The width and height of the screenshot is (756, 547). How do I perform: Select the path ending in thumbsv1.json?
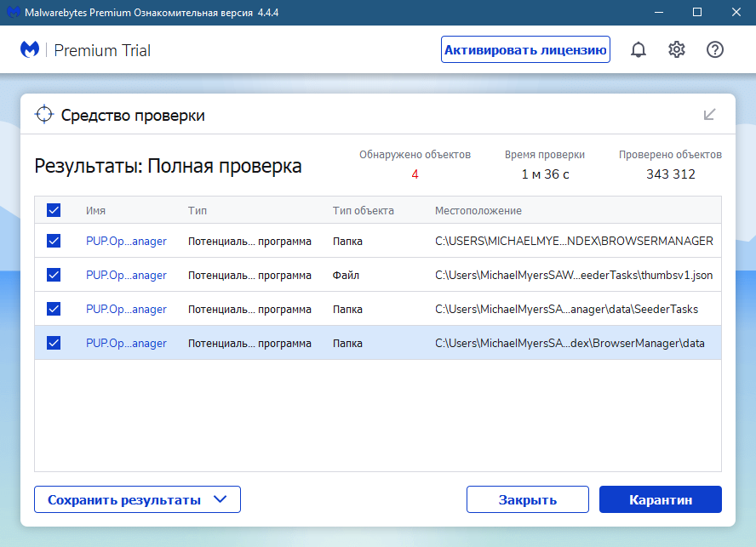(x=574, y=275)
